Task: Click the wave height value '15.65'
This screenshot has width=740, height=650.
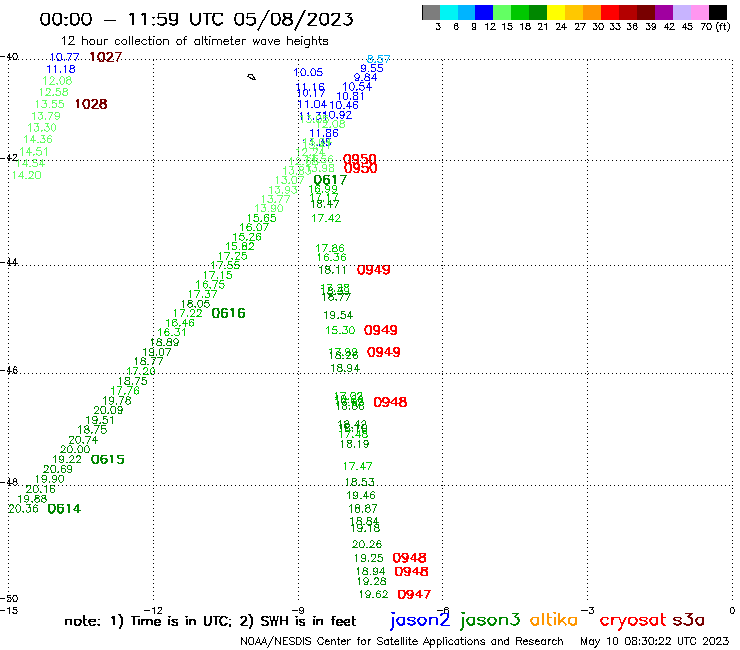Action: click(x=261, y=218)
